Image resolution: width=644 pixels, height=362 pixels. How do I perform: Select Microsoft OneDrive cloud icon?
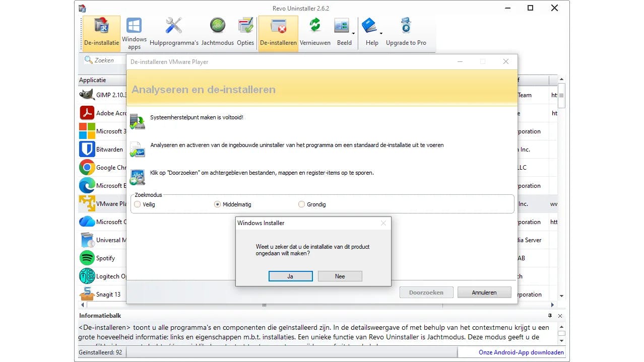point(87,222)
